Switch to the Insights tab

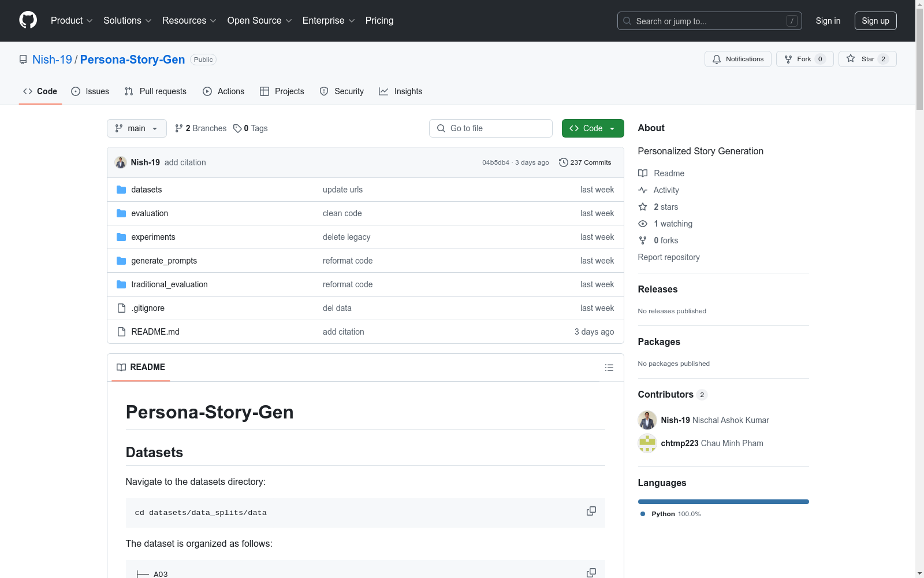[x=400, y=91]
